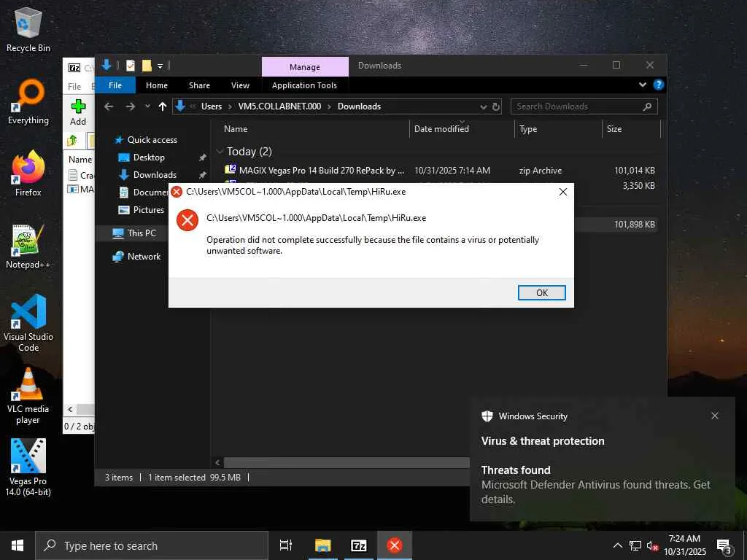Launch the Vegas Pro 14.0 desktop shortcut

coord(28,467)
